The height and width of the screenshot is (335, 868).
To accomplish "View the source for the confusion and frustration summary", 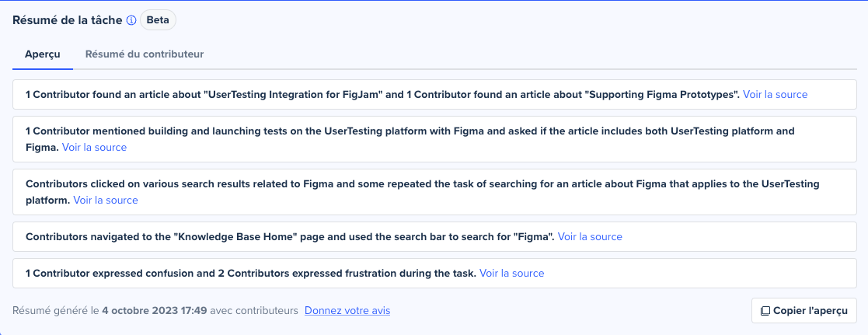I will click(511, 273).
